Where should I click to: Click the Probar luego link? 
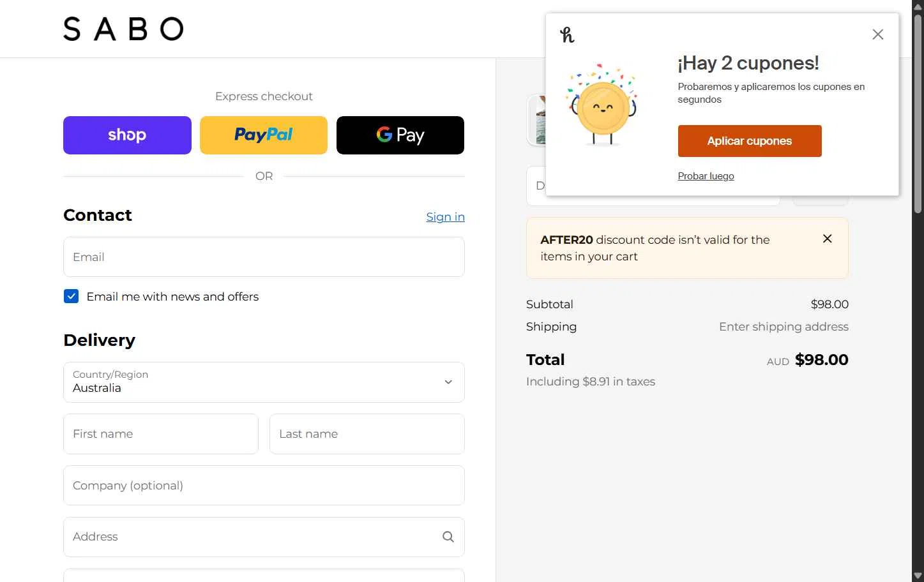(x=706, y=176)
